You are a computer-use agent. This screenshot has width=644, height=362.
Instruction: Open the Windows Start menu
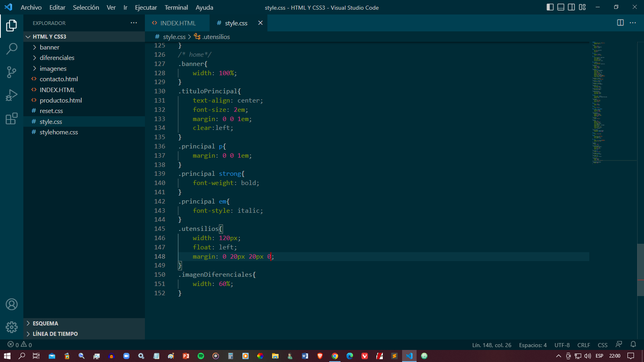pos(7,356)
